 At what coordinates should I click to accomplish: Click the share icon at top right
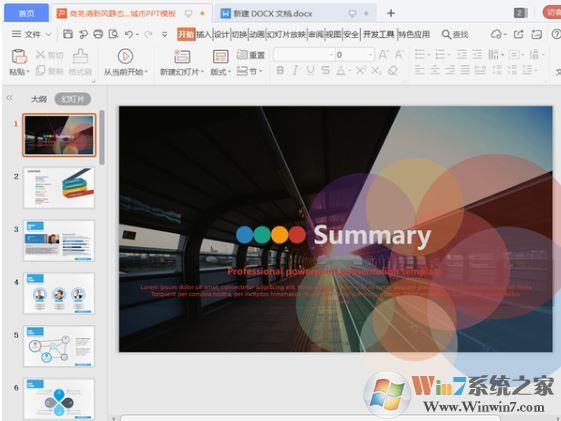point(518,34)
